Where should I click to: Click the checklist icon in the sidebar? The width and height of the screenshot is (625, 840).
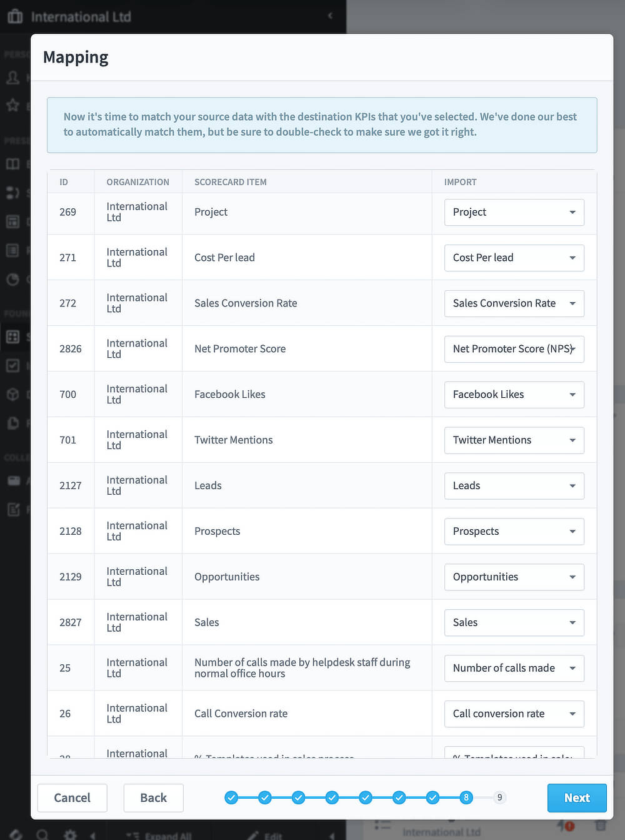click(x=14, y=365)
